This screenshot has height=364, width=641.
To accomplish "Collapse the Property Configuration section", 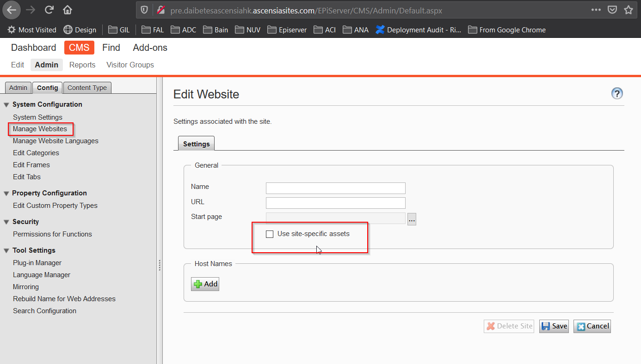I will (6, 194).
